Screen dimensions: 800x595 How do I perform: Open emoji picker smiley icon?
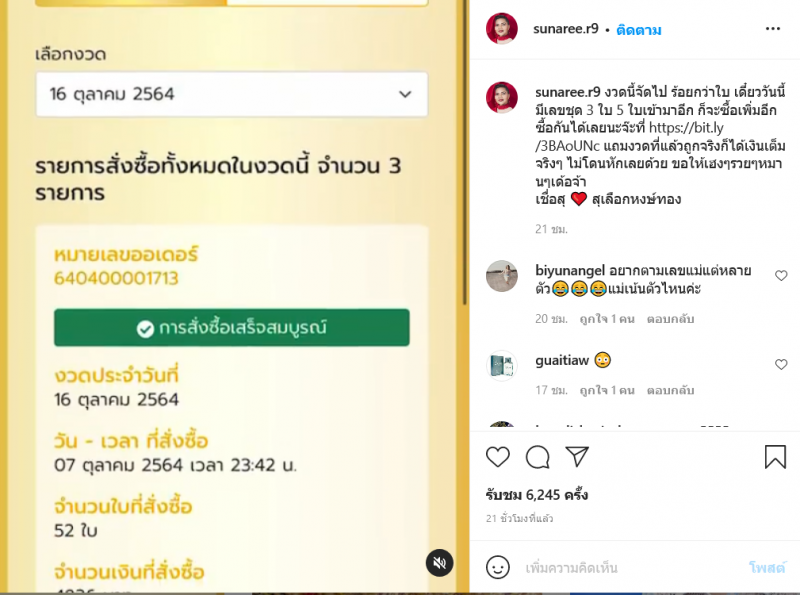click(x=497, y=567)
